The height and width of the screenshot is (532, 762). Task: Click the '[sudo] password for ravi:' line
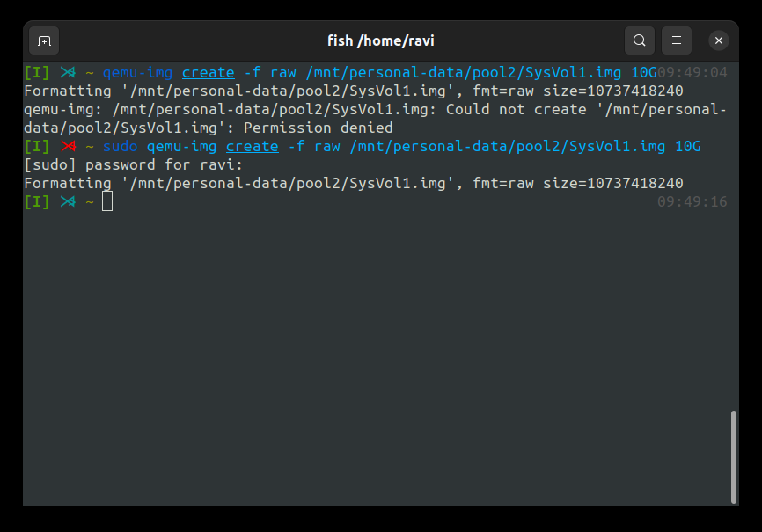pyautogui.click(x=133, y=164)
